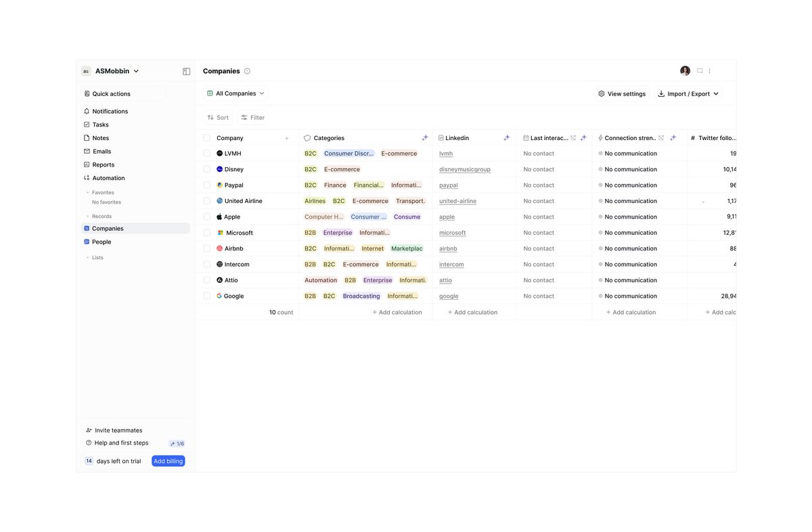812x532 pixels.
Task: Click the LVMH company logo
Action: pos(219,154)
